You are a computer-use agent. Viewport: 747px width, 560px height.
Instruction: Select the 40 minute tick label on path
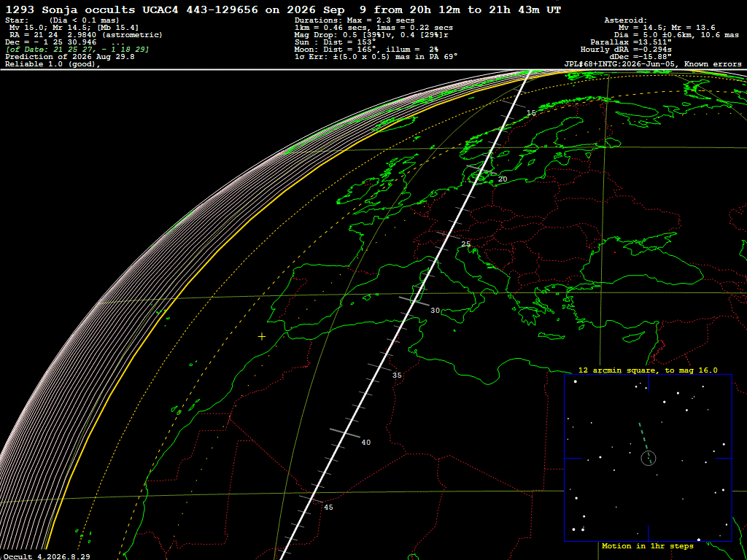pyautogui.click(x=366, y=443)
